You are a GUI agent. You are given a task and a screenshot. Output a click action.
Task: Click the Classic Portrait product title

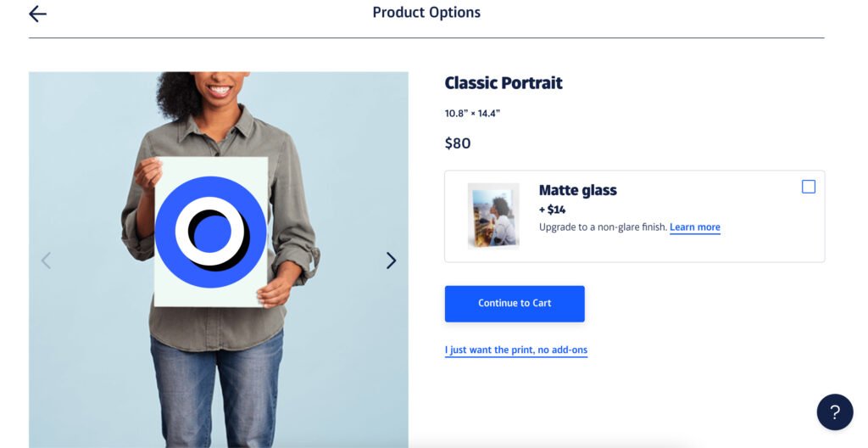point(504,83)
